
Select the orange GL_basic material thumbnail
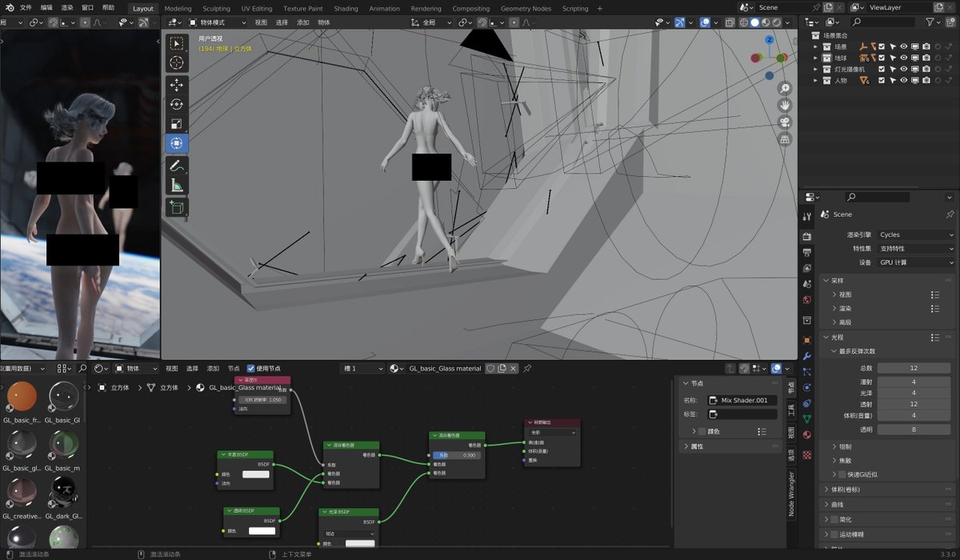pyautogui.click(x=21, y=396)
